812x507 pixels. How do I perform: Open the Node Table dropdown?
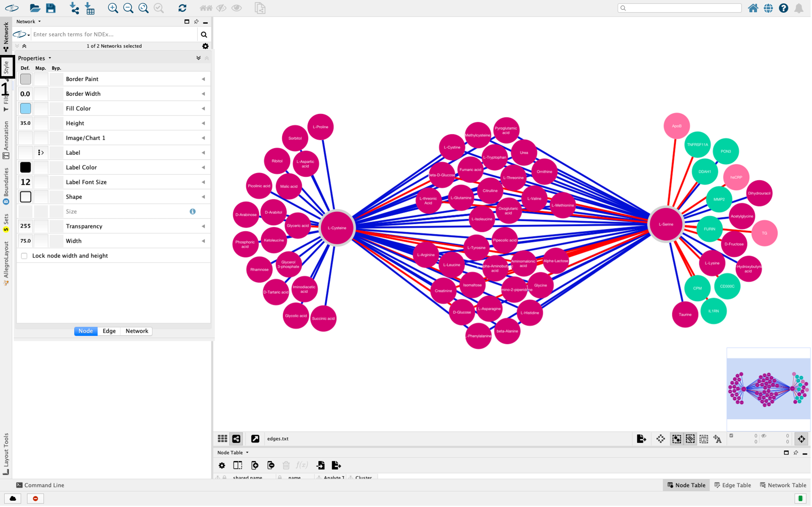click(x=233, y=453)
